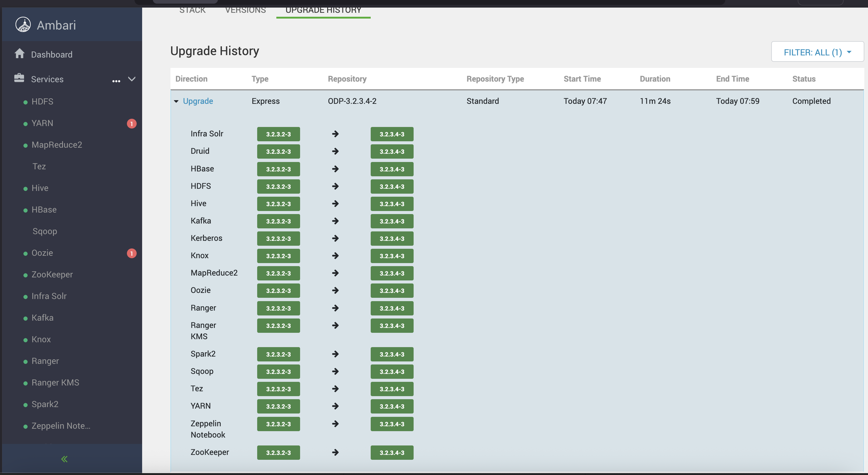The width and height of the screenshot is (868, 475).
Task: Open YARN service in sidebar
Action: [43, 123]
